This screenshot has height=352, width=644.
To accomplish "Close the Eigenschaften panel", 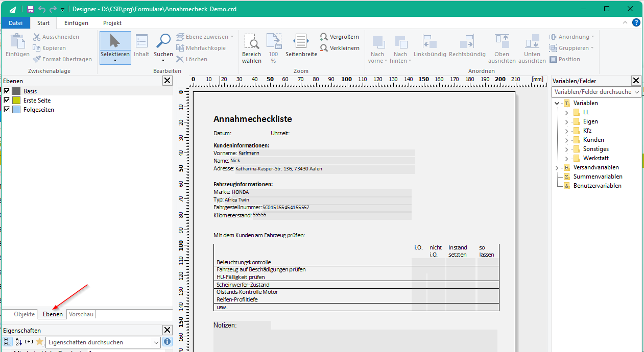I will [x=167, y=330].
